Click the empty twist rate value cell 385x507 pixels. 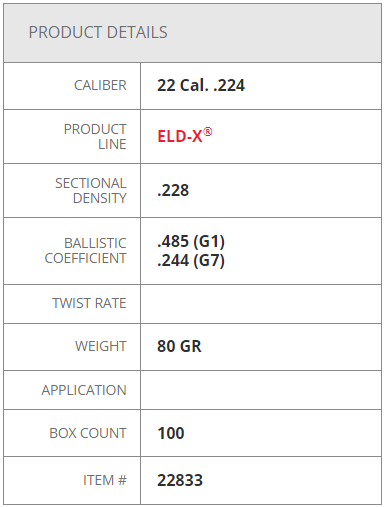[x=261, y=304]
